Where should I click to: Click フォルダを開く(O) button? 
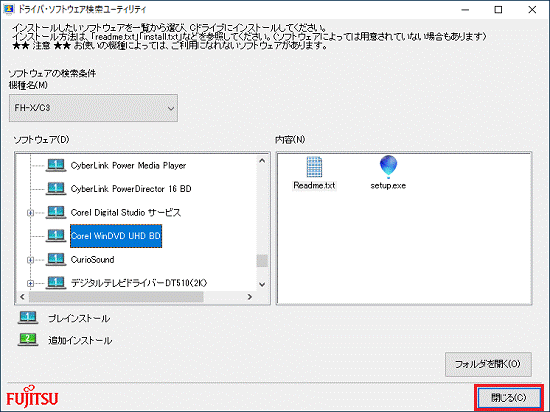pos(488,364)
